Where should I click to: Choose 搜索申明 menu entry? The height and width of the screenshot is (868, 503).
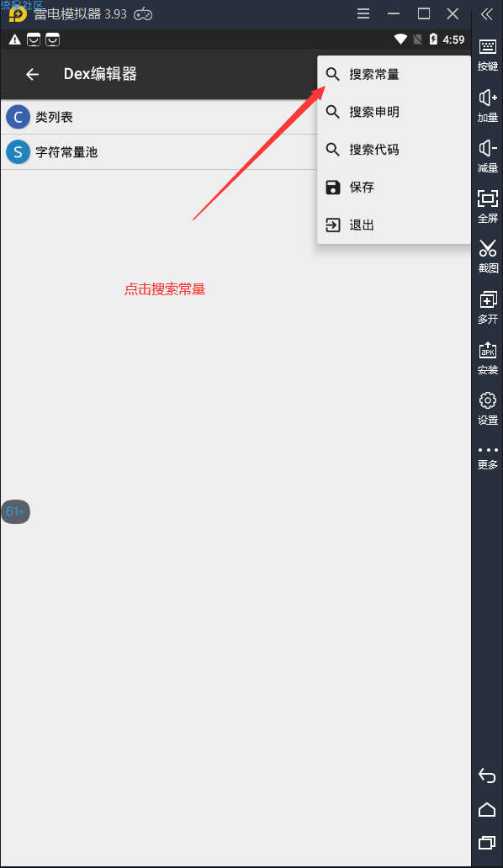(394, 112)
